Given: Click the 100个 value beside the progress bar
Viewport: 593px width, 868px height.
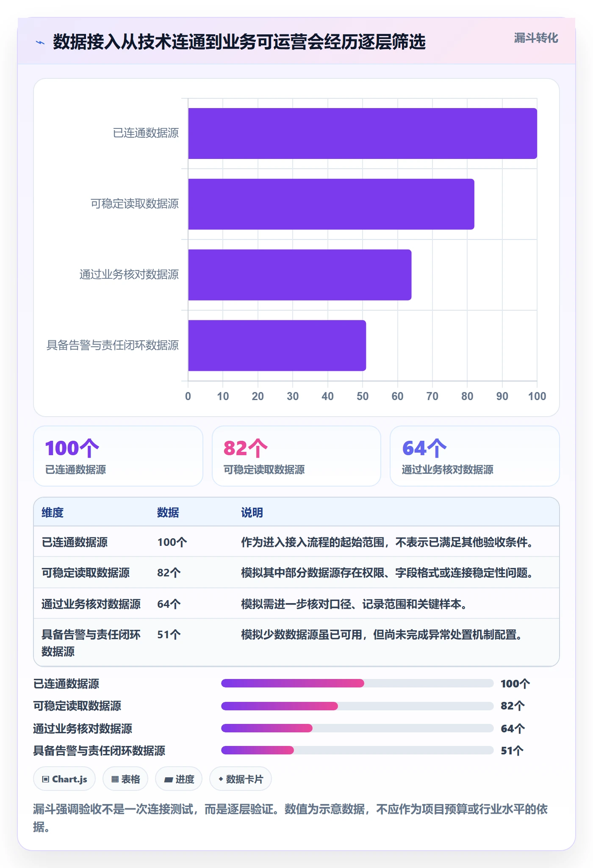Looking at the screenshot, I should tap(515, 684).
